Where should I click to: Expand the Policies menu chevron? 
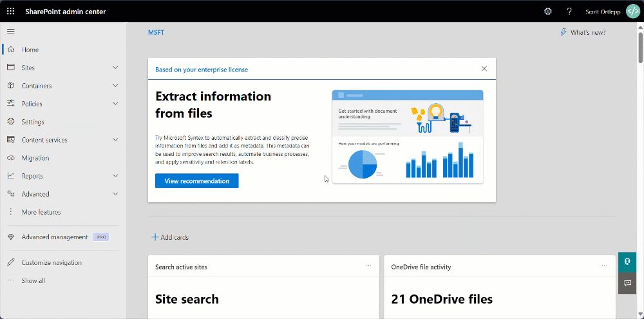[115, 104]
